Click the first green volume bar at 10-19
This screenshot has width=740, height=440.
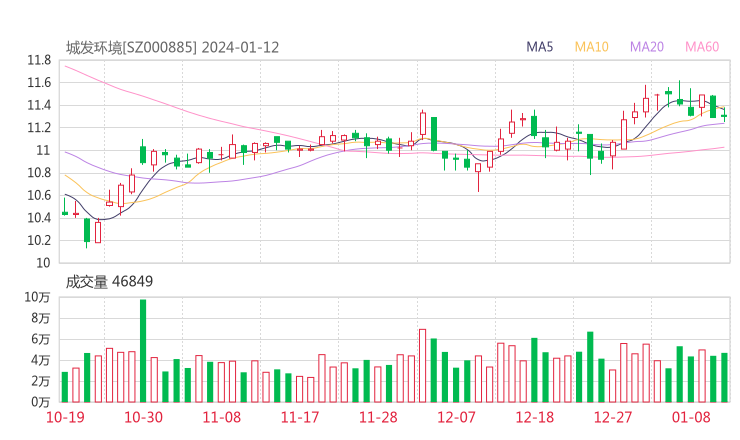[65, 387]
